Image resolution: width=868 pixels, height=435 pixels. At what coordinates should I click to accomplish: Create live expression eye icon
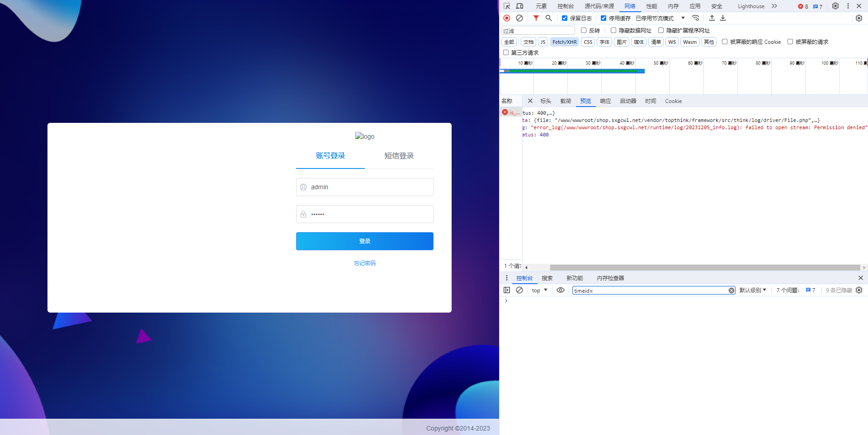[561, 290]
